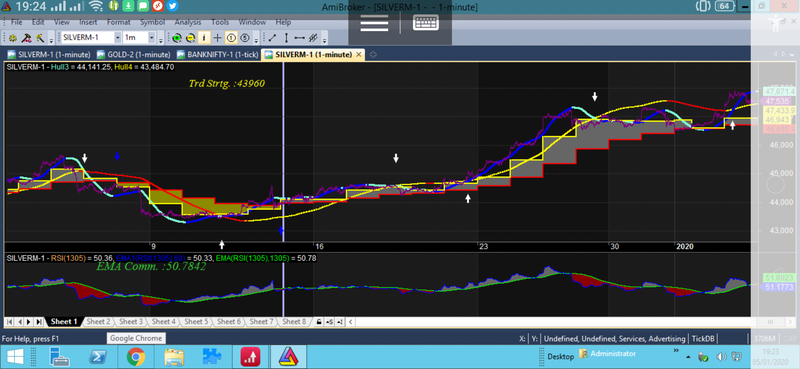
Task: Click the left arrow of the horizontal chart scrollbar
Action: coord(351,322)
